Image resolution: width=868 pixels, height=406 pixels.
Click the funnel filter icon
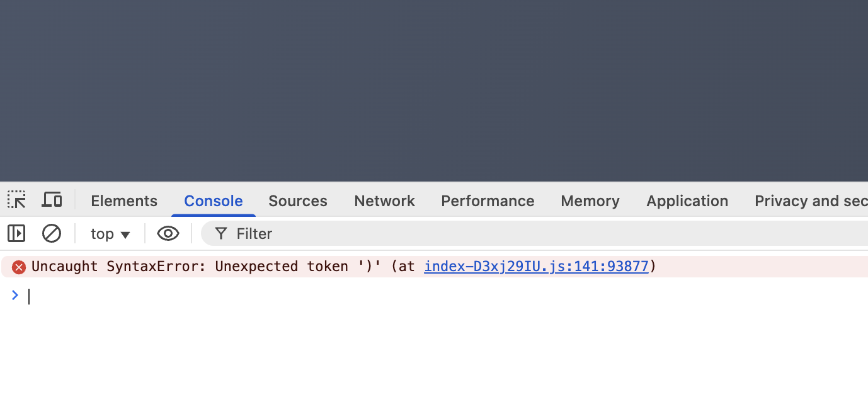tap(220, 234)
